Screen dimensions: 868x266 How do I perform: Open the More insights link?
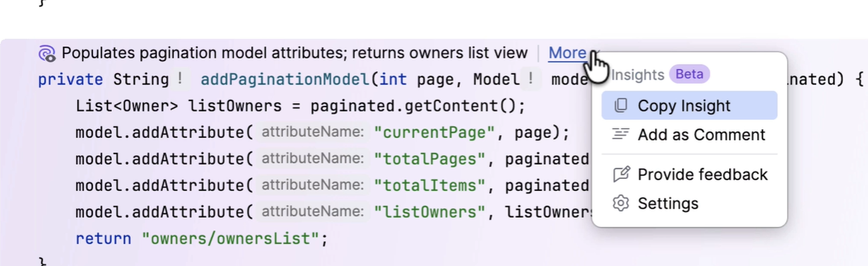[567, 53]
